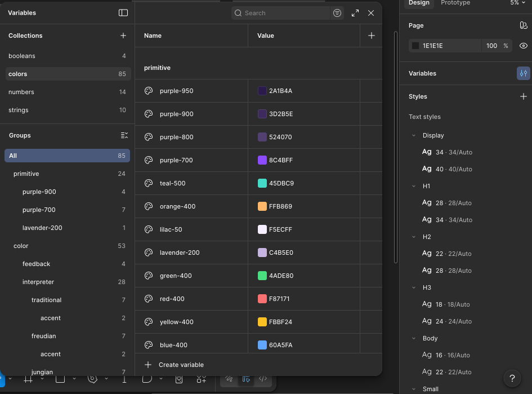Viewport: 532px width, 394px height.
Task: Add a new style with plus icon
Action: 523,96
